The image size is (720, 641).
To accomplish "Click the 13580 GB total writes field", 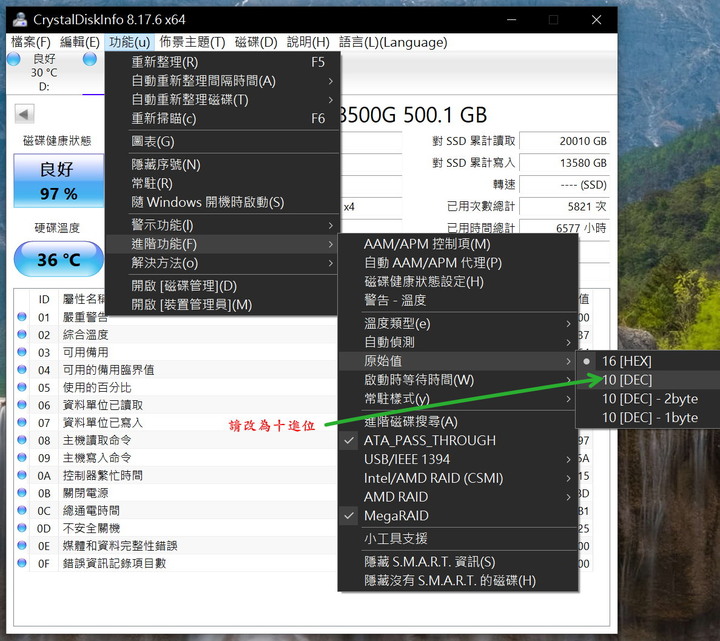I will [x=564, y=163].
